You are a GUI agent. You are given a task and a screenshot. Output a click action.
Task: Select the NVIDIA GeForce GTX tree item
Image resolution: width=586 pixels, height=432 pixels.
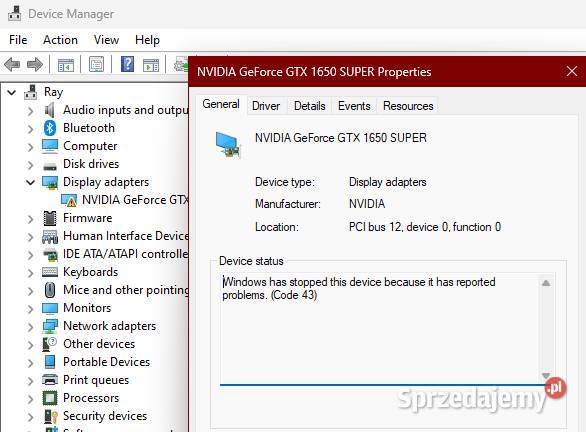pos(135,200)
